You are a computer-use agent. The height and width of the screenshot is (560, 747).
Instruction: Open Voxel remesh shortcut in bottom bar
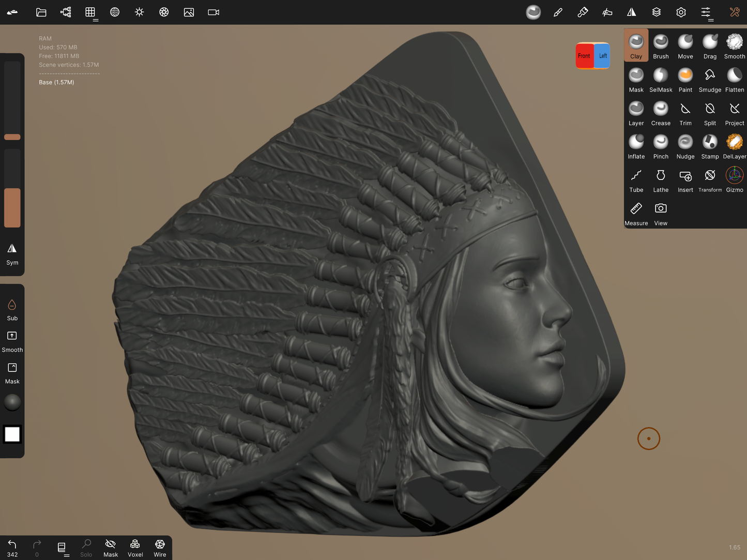[135, 548]
